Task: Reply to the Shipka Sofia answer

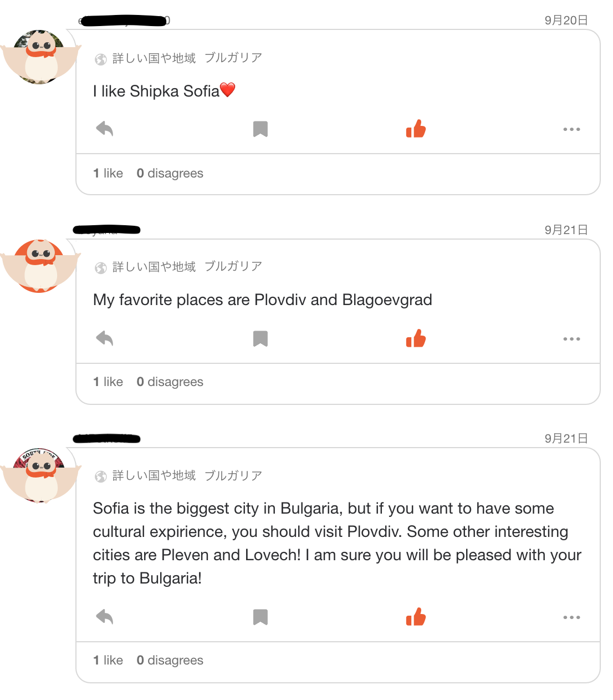Action: click(104, 129)
